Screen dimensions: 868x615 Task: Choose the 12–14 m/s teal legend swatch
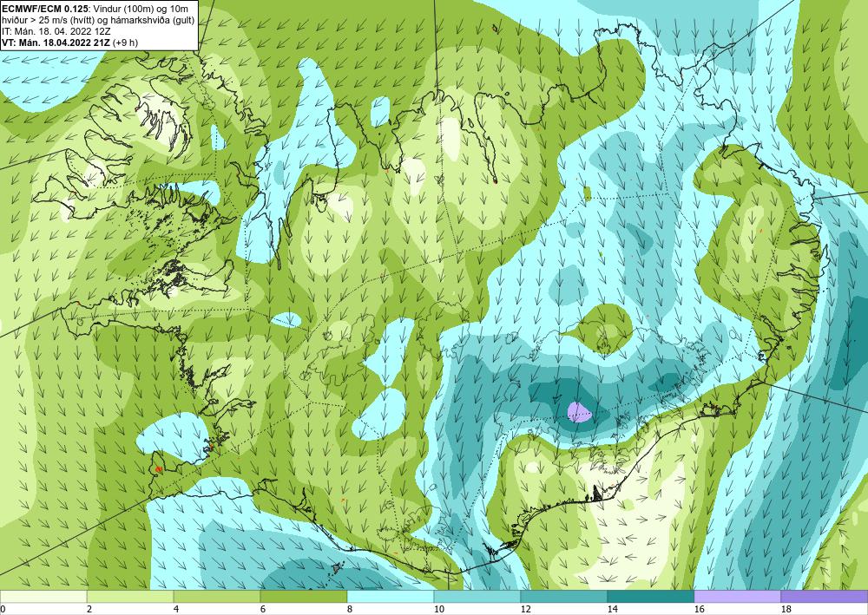coord(563,596)
